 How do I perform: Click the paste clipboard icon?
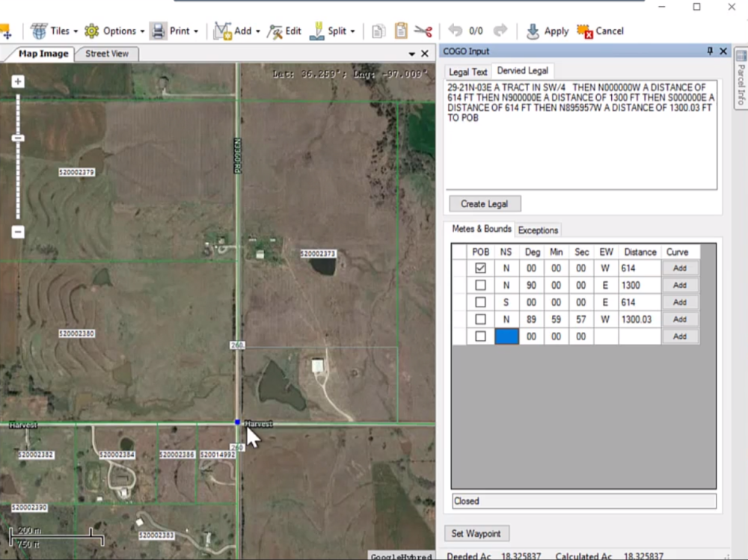coord(400,31)
